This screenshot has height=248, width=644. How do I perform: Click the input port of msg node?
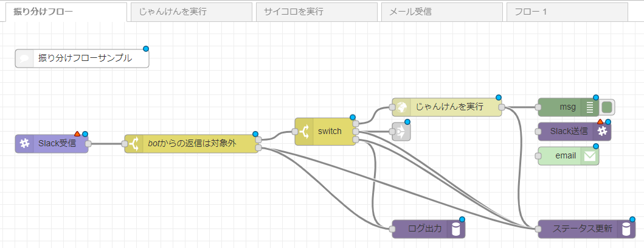click(x=538, y=107)
